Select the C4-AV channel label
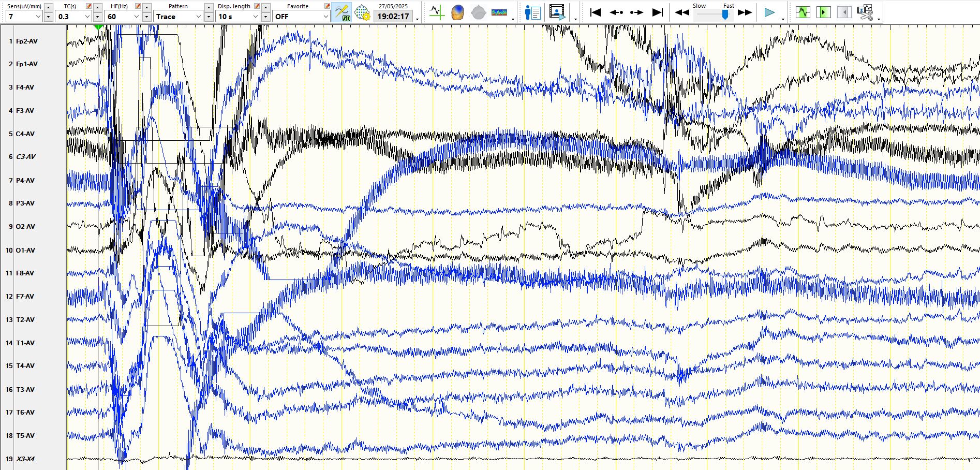 point(25,134)
